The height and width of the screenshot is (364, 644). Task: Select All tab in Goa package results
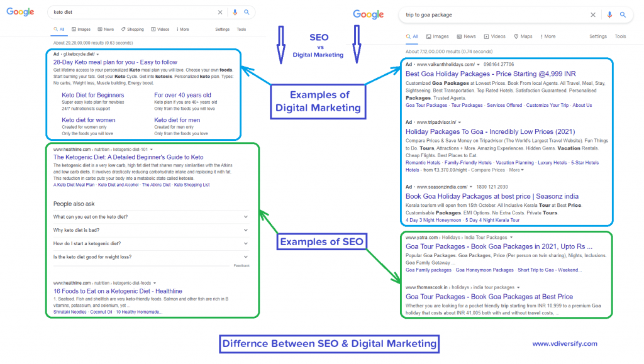click(x=412, y=36)
